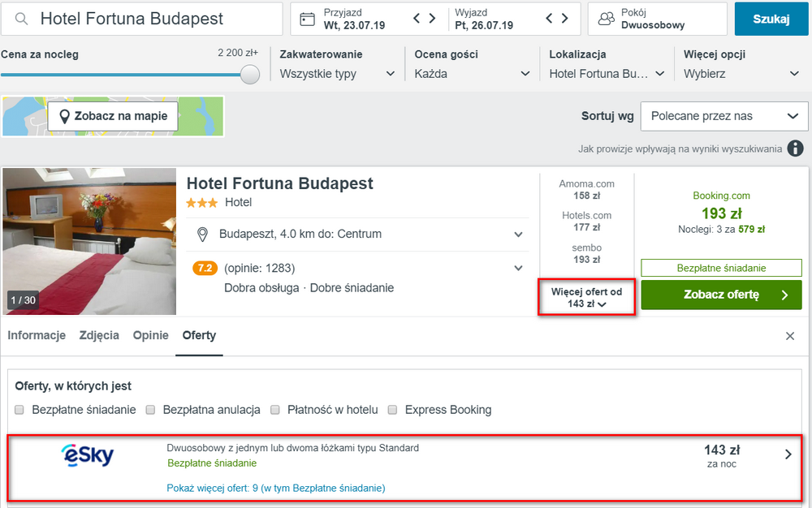Viewport: 812px width, 508px height.
Task: Expand Więcej ofert od 143 zł
Action: [586, 298]
